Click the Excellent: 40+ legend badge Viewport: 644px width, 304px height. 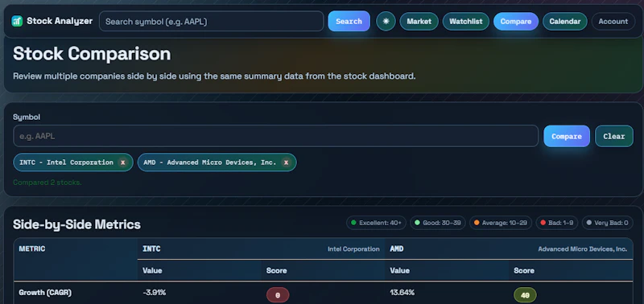376,223
